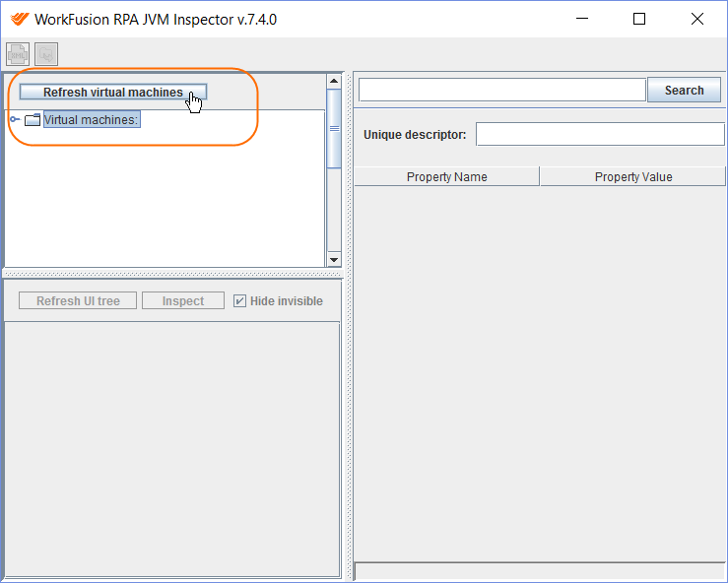Image resolution: width=728 pixels, height=583 pixels.
Task: Click the scrollbar up arrow in VM panel
Action: click(334, 81)
